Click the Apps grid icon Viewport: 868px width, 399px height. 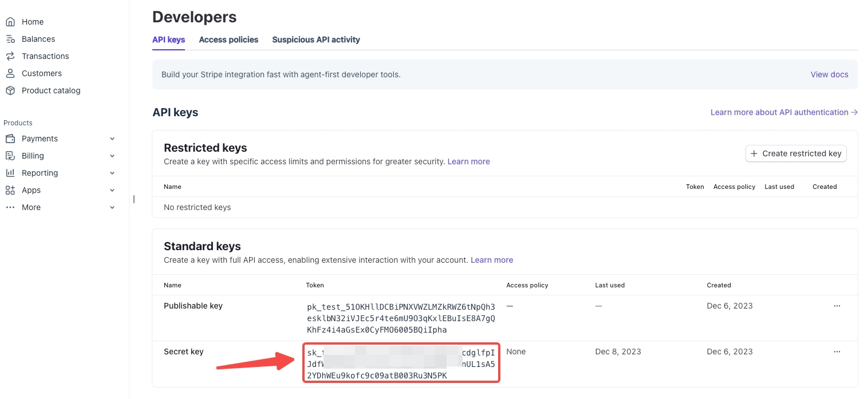[10, 190]
